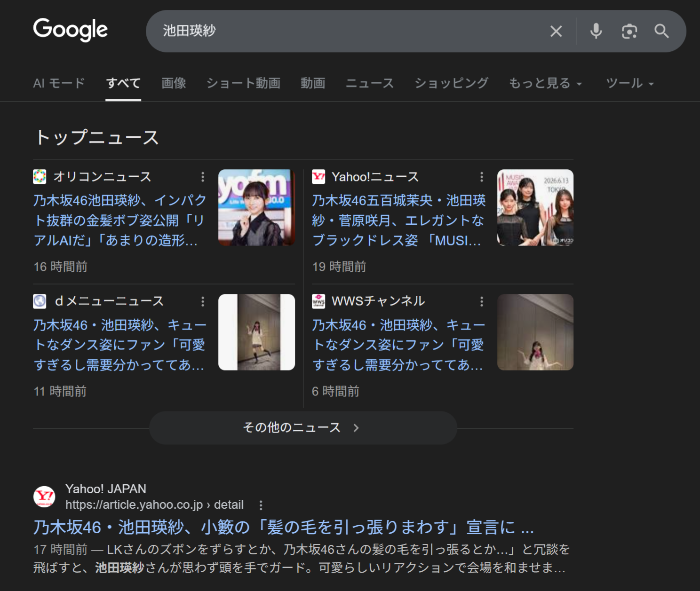
Task: Click the black dress trio thumbnail
Action: click(x=535, y=207)
